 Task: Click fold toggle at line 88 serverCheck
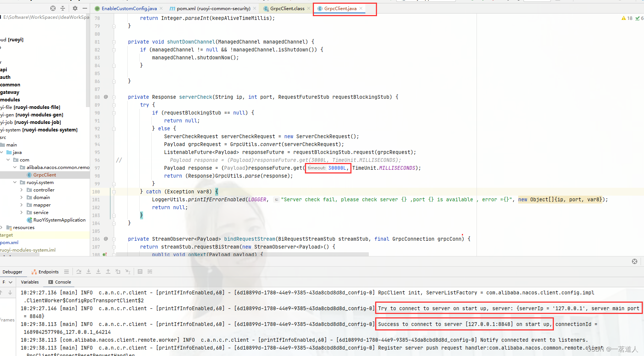pyautogui.click(x=114, y=97)
